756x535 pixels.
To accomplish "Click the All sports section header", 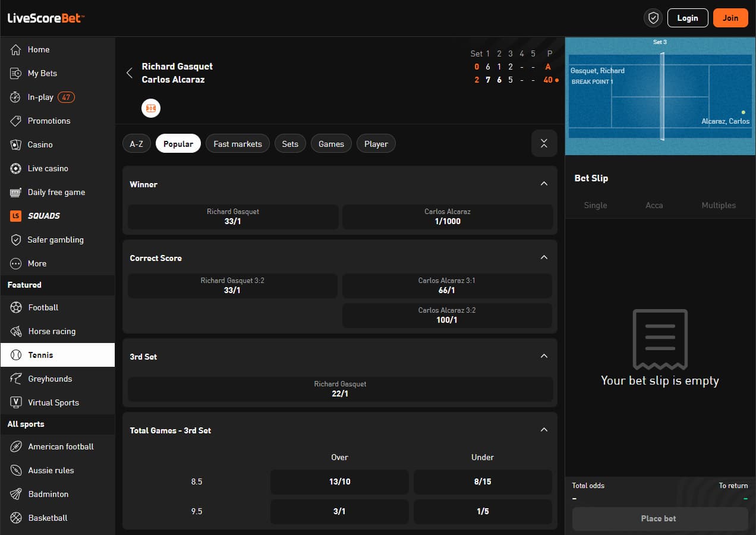I will (57, 424).
